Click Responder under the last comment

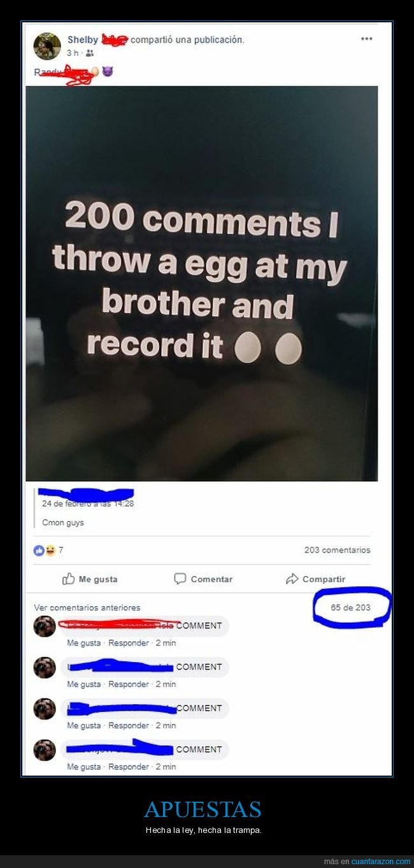[x=129, y=767]
